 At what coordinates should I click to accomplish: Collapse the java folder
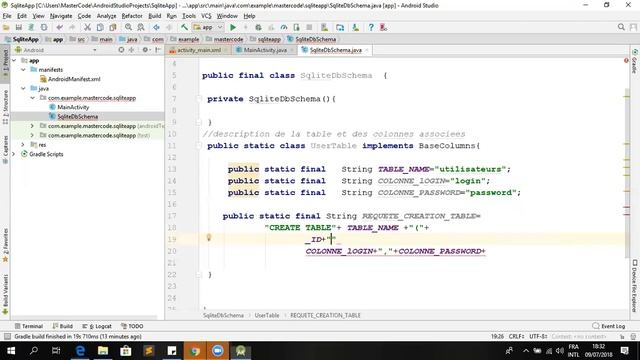[x=23, y=89]
